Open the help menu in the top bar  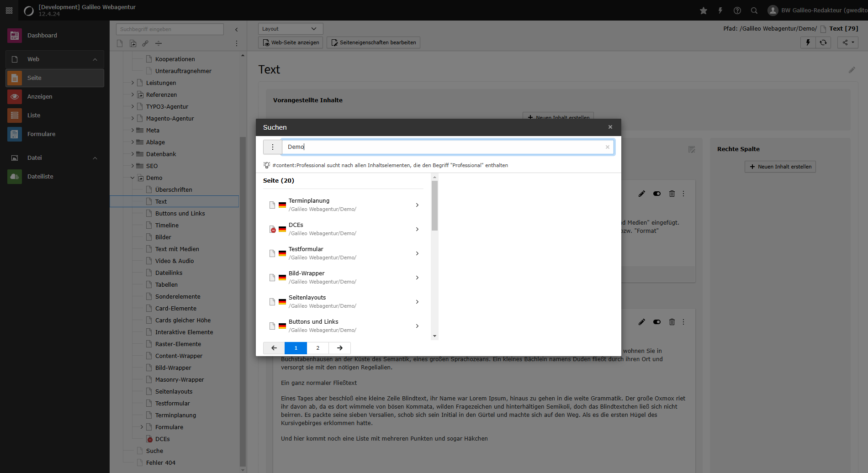click(x=737, y=10)
